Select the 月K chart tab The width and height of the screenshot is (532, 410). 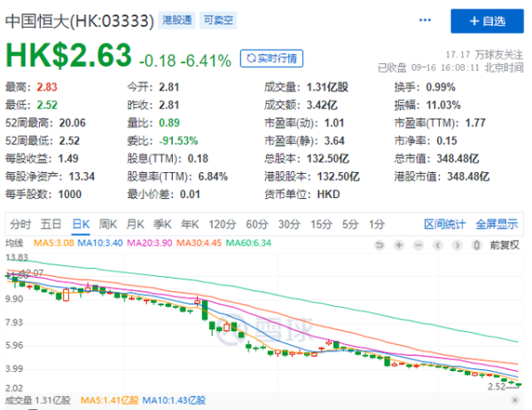135,225
